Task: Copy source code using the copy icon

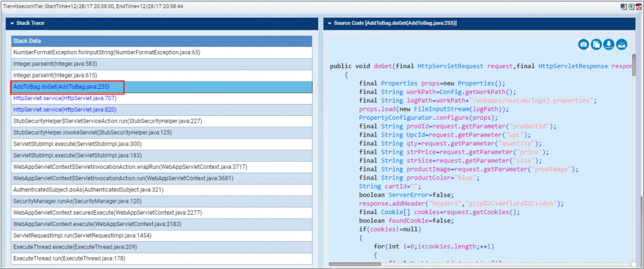Action: point(596,45)
